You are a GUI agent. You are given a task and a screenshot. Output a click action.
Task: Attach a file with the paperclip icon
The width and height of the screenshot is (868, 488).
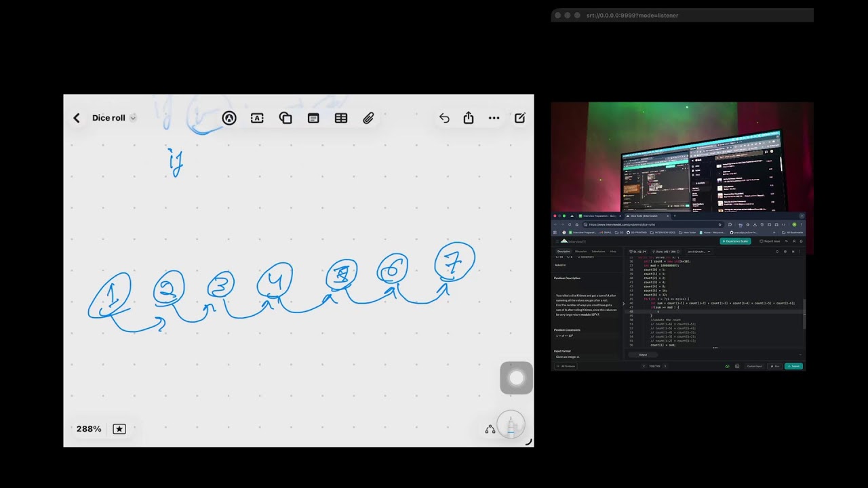tap(368, 118)
